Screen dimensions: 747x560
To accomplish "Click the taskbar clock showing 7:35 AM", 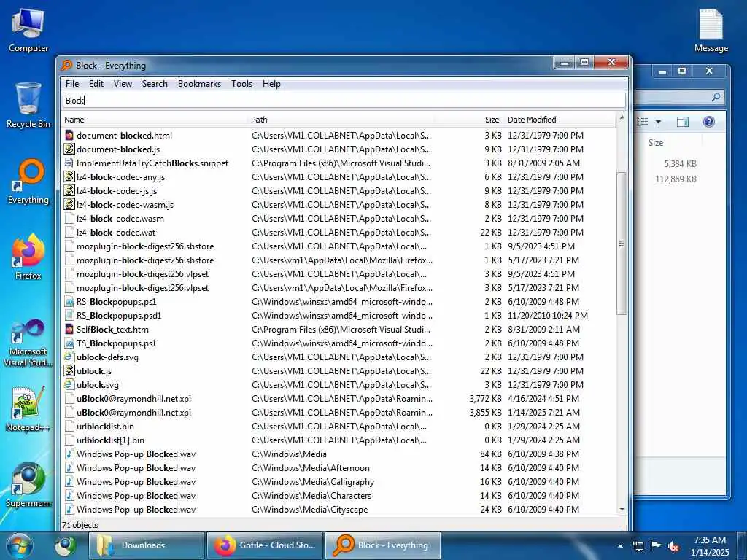I will [709, 546].
